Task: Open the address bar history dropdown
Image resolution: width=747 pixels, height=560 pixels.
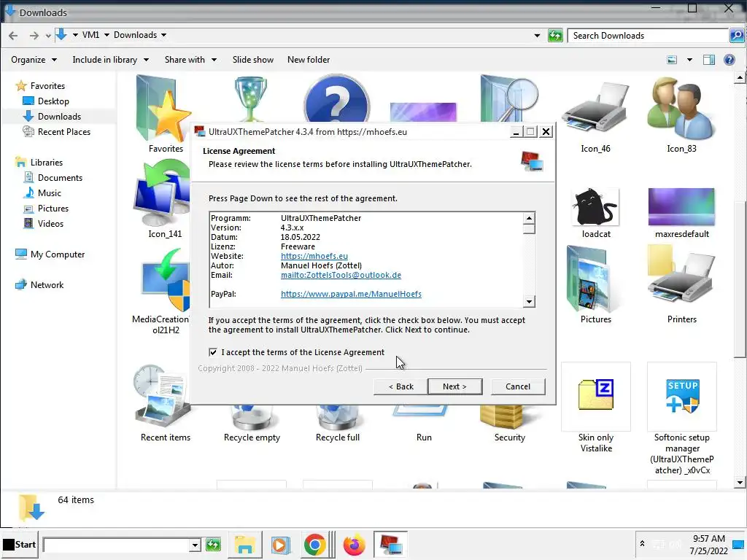Action: (x=537, y=35)
